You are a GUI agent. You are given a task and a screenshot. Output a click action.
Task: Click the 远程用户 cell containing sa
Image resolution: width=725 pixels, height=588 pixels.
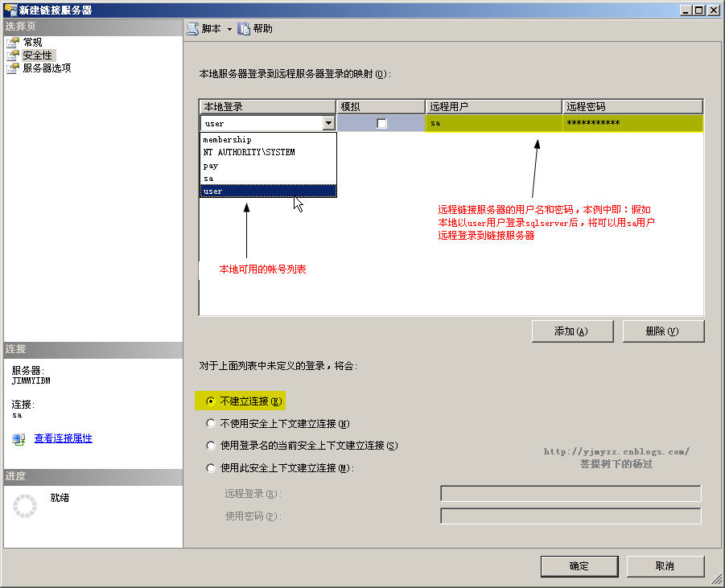493,123
